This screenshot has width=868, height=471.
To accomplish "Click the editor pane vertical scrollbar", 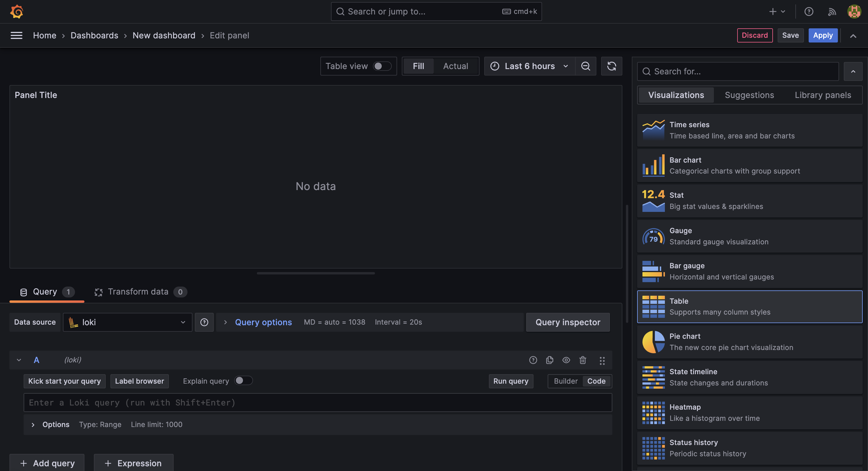I will 627,264.
